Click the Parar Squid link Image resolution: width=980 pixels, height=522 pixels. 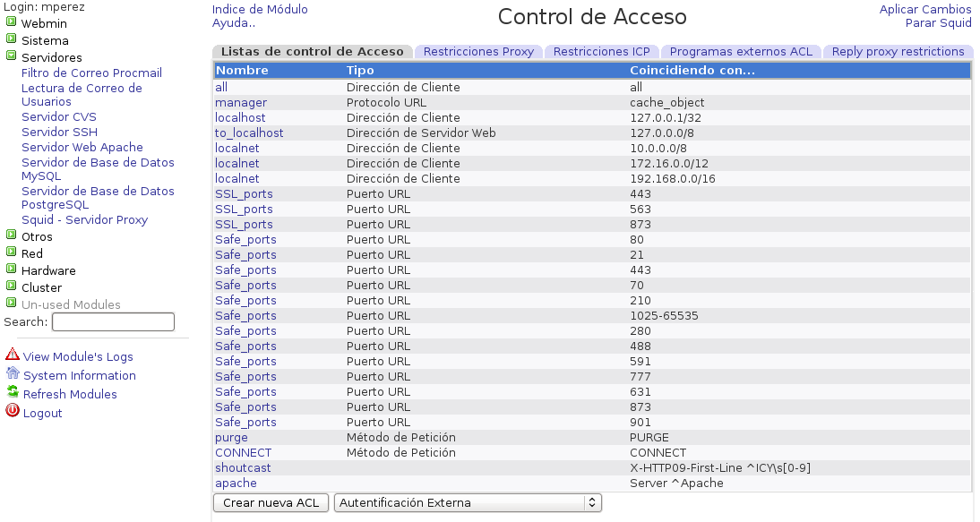pyautogui.click(x=938, y=23)
